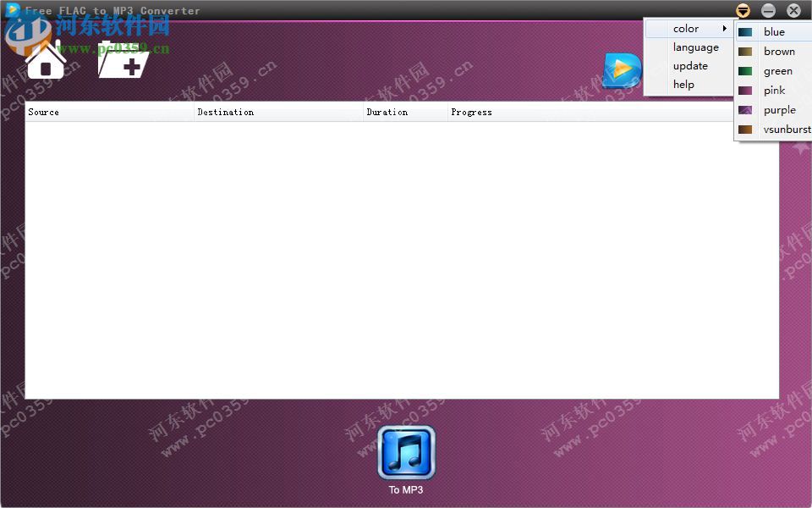
Task: Open the help menu item
Action: pyautogui.click(x=683, y=84)
